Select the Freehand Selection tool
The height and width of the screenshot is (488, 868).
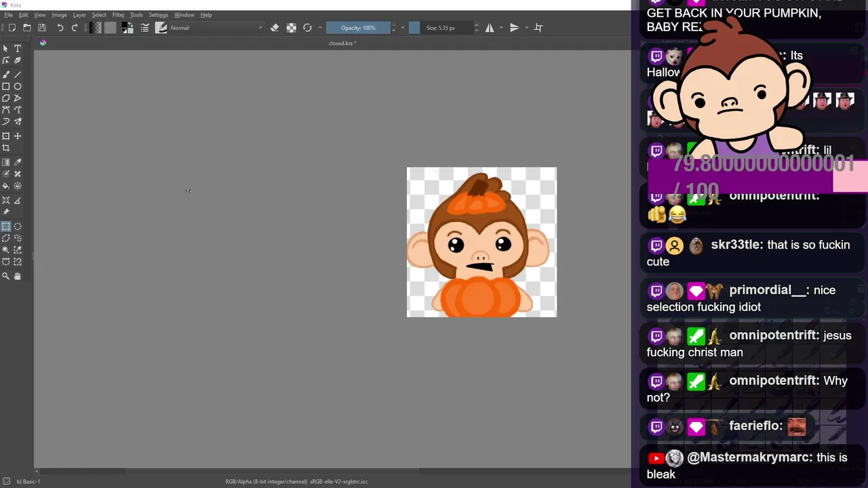[18, 239]
